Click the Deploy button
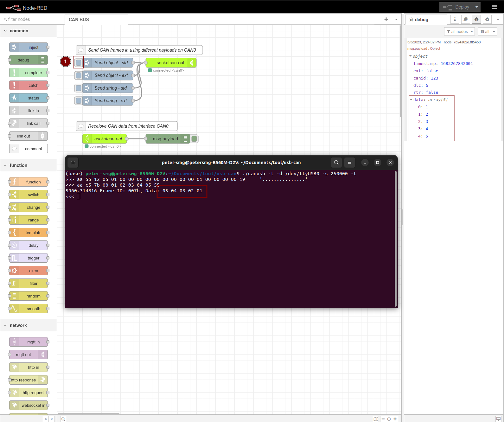The height and width of the screenshot is (422, 504). click(456, 7)
